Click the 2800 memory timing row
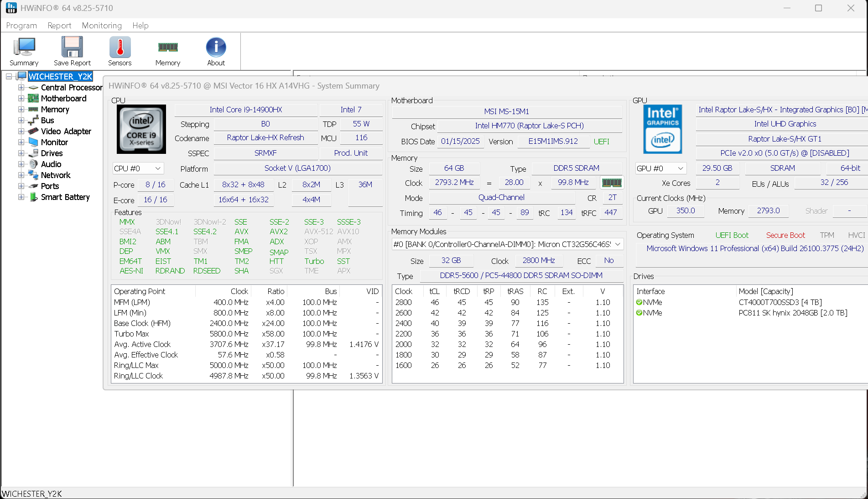This screenshot has height=499, width=868. tap(507, 302)
